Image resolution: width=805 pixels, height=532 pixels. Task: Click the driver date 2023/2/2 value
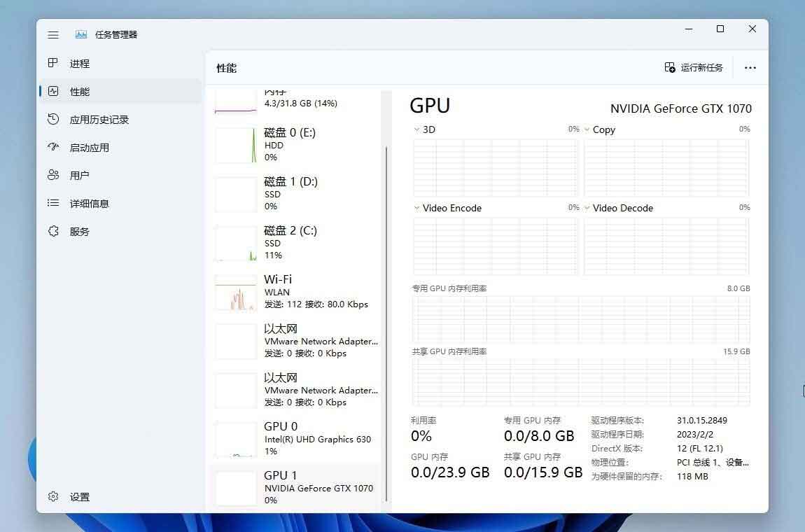(694, 434)
